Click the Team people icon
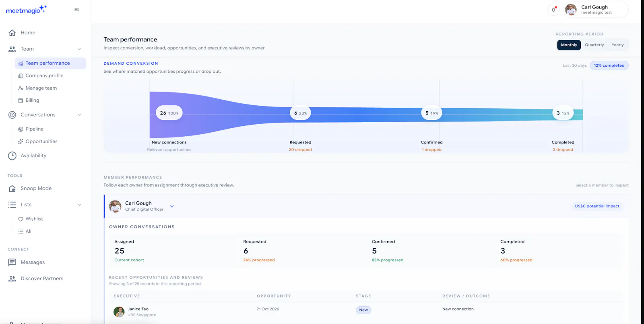This screenshot has width=644, height=324. pos(12,49)
